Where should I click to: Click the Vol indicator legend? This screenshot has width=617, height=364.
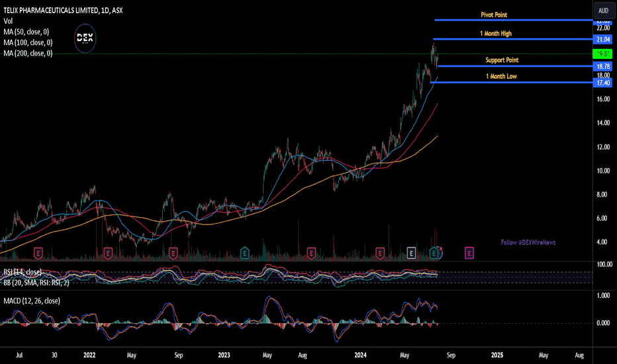coord(8,21)
